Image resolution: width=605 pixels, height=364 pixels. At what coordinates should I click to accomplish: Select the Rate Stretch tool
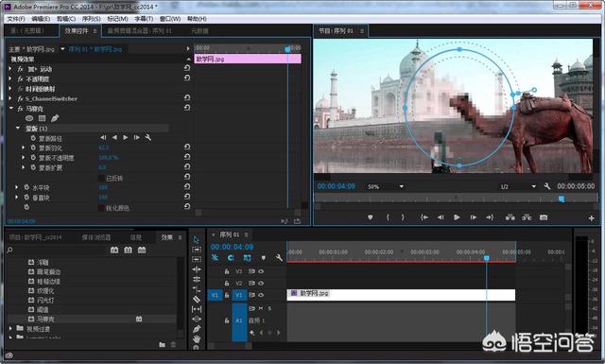click(x=197, y=289)
